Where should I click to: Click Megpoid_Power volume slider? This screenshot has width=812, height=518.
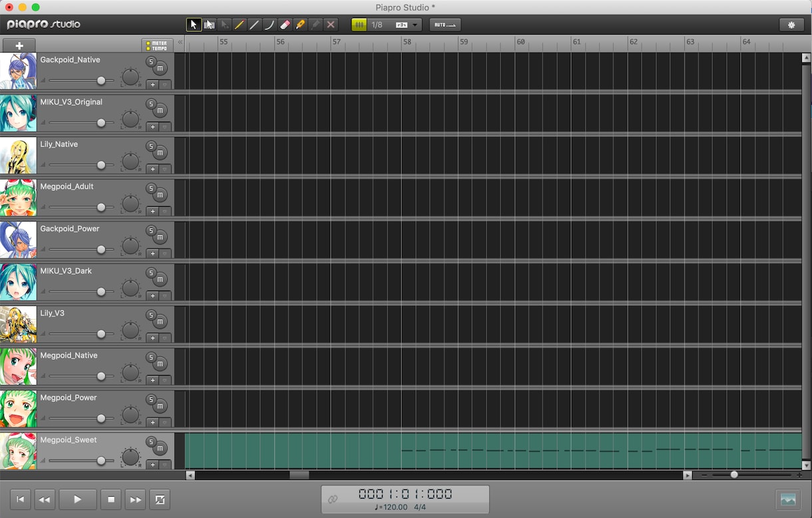tap(81, 418)
